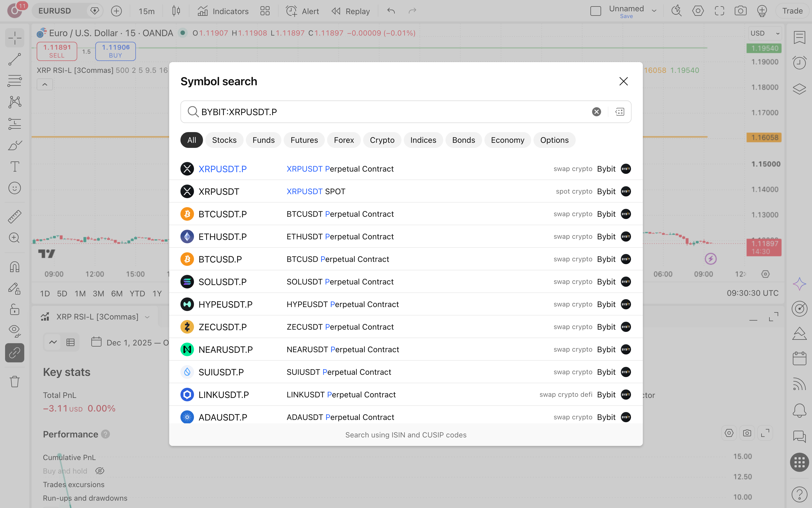This screenshot has height=508, width=812.
Task: Choose SOLUSDT.P Perpetual Contract row
Action: tap(406, 282)
